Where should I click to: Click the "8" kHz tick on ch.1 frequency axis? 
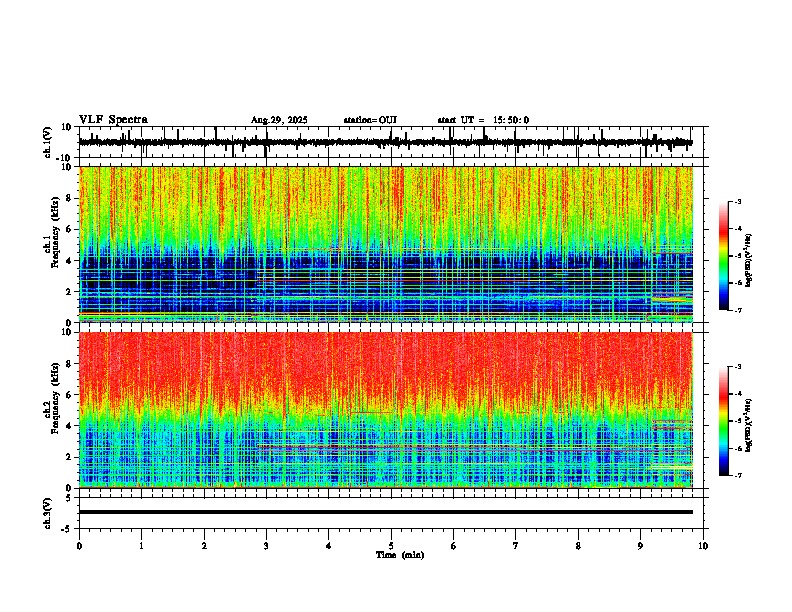pos(69,198)
